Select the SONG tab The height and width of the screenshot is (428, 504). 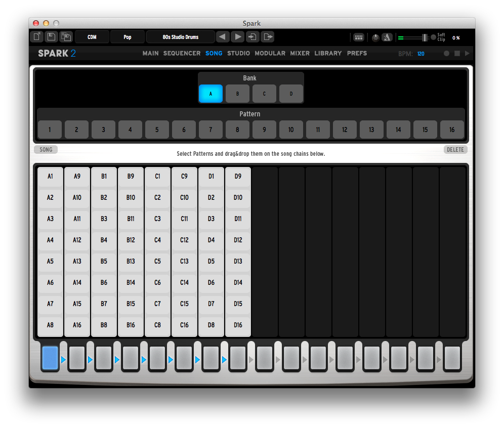(x=214, y=53)
